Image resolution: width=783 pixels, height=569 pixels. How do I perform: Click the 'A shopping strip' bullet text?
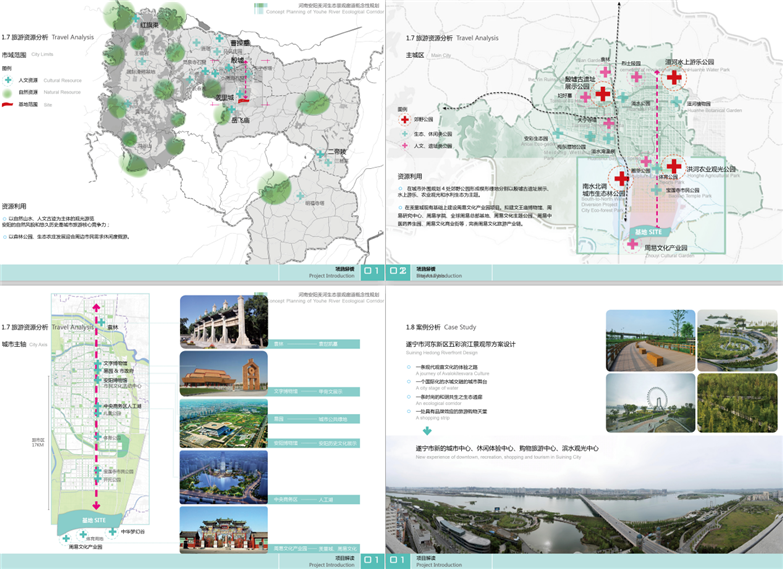[432, 418]
